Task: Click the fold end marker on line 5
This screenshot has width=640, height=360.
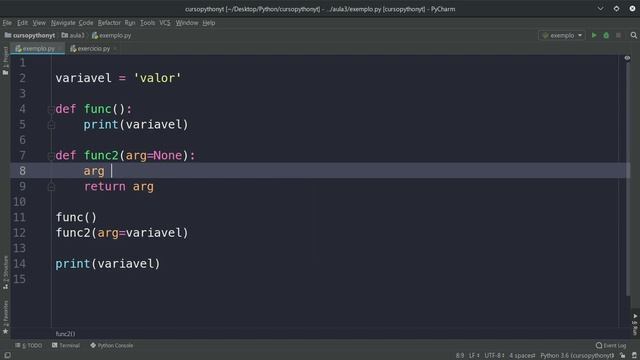Action: 51,125
